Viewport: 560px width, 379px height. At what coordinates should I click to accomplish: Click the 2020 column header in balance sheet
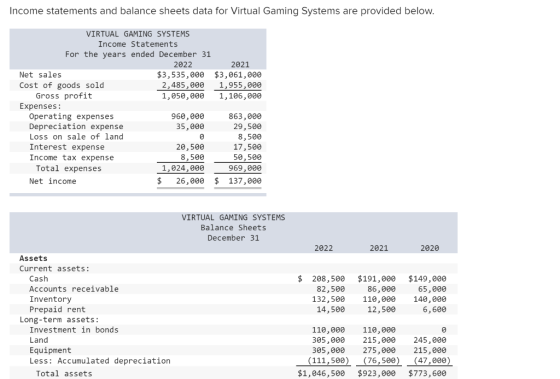(x=430, y=248)
